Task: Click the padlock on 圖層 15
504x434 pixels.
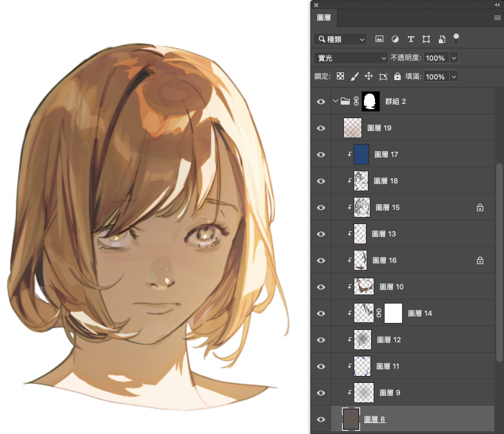Action: (480, 207)
